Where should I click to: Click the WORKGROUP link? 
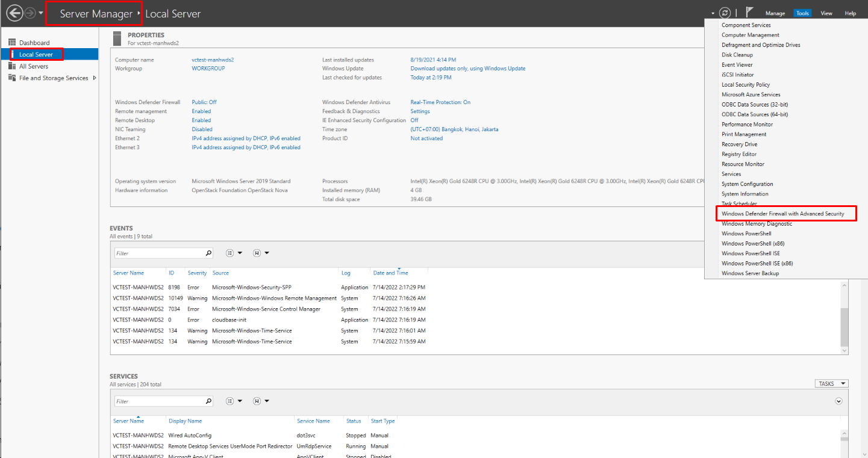click(208, 69)
